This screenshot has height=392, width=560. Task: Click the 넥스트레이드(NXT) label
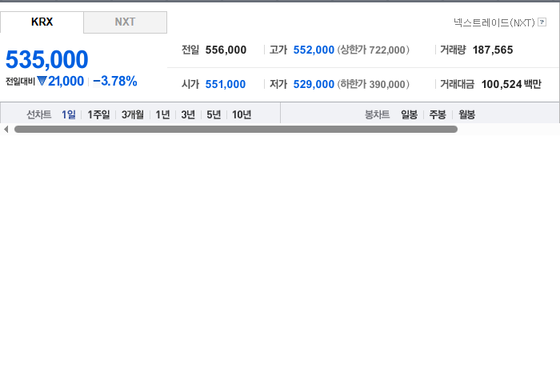click(494, 22)
